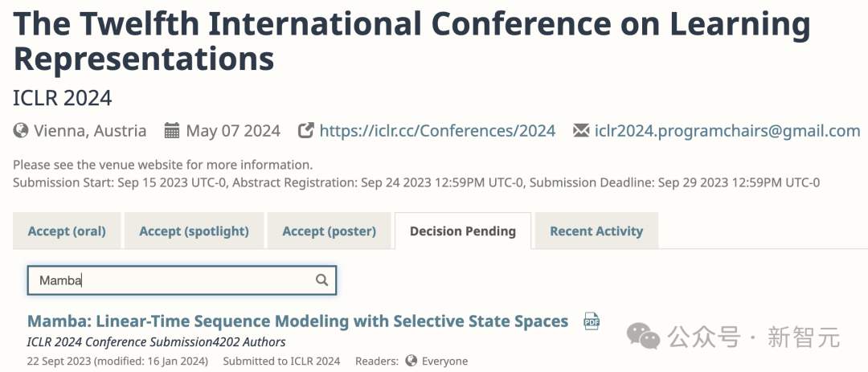The width and height of the screenshot is (868, 372).
Task: Switch to the Accept (oral) tab
Action: coord(67,231)
